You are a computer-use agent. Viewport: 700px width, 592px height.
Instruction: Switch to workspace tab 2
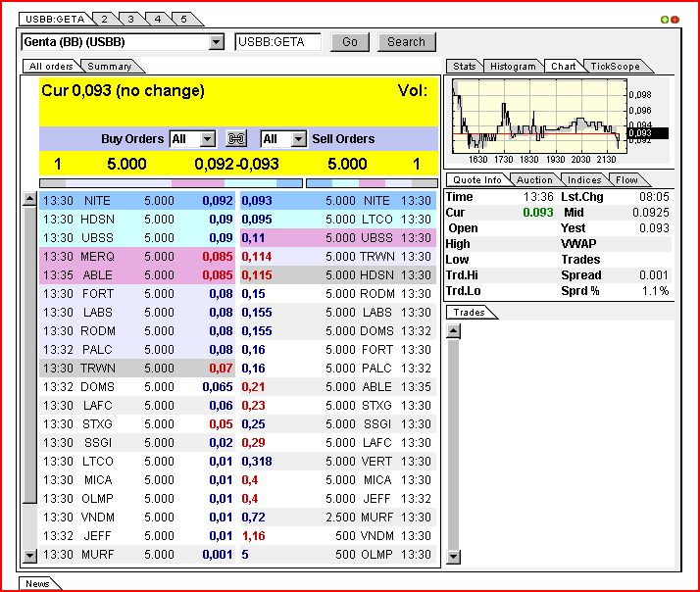coord(105,20)
